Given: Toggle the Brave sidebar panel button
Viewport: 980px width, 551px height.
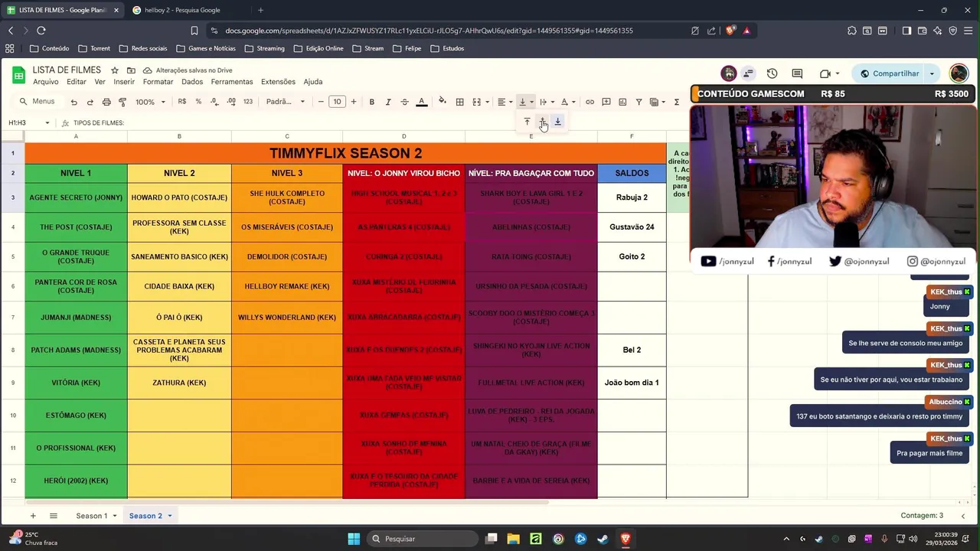Looking at the screenshot, I should click(906, 31).
